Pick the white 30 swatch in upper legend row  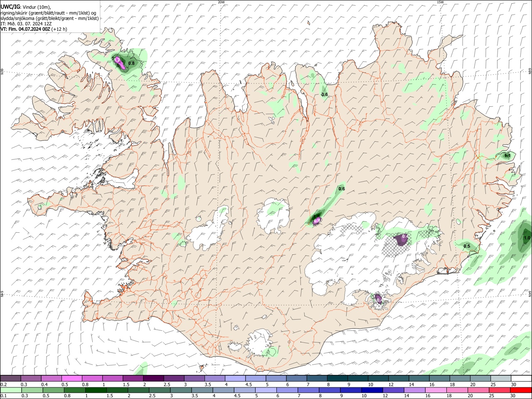coord(521,378)
